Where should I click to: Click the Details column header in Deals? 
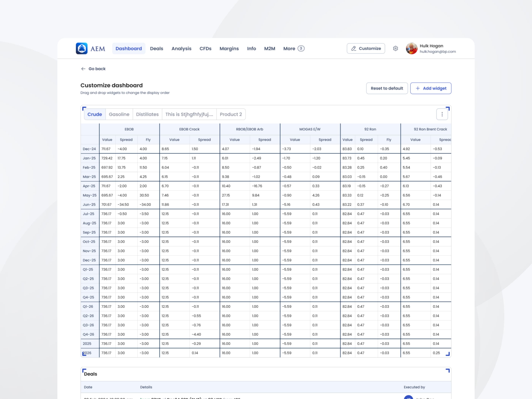pyautogui.click(x=146, y=387)
